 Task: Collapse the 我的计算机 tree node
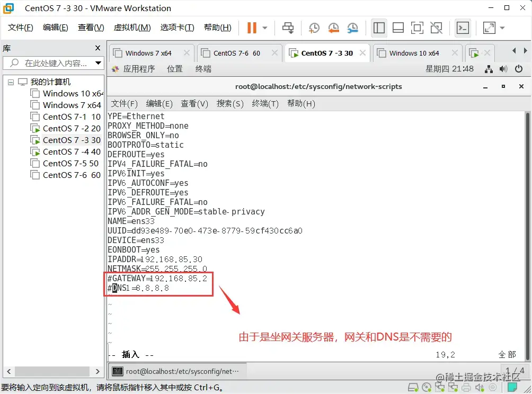(11, 82)
